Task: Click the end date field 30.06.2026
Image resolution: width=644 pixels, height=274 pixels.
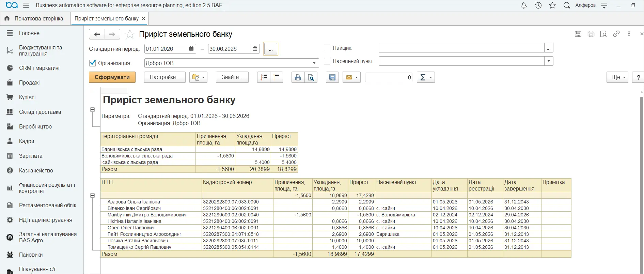Action: click(230, 49)
